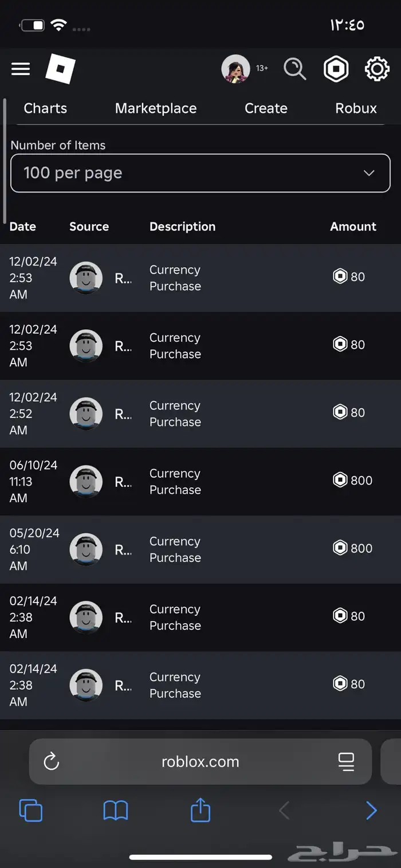This screenshot has width=401, height=868.
Task: Click the dropdown chevron in Number of Items
Action: [369, 173]
